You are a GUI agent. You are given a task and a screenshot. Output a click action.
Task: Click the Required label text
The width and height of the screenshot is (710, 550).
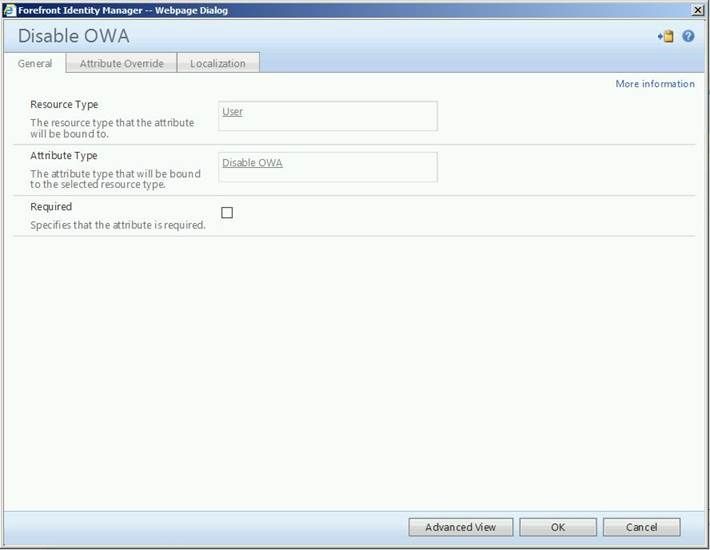pyautogui.click(x=51, y=207)
